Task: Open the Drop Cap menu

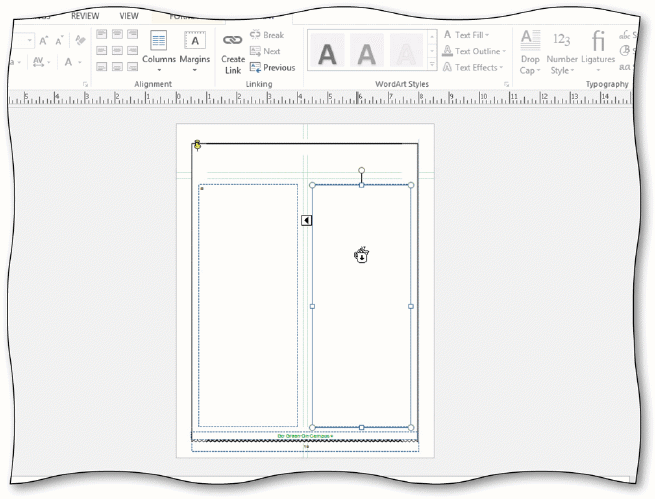Action: pyautogui.click(x=530, y=53)
